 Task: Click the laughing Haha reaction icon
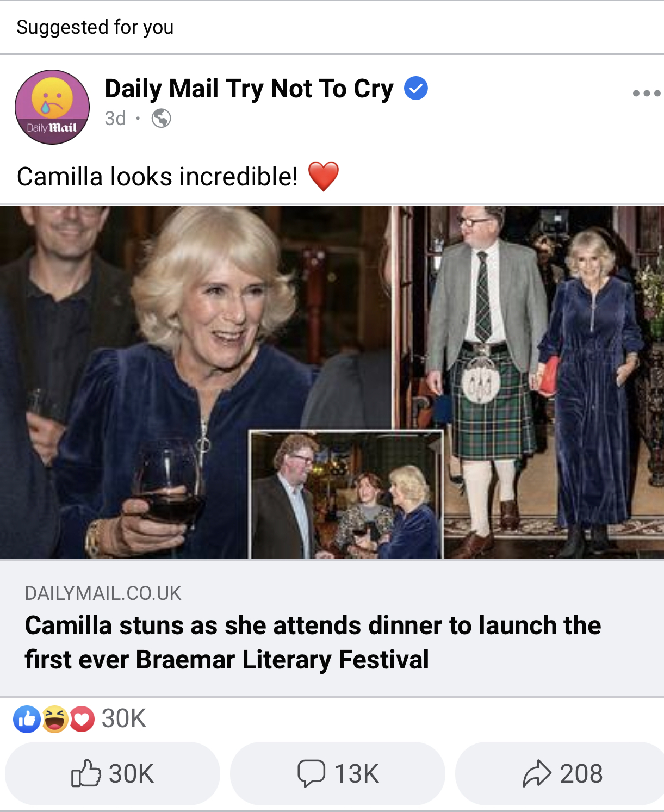point(55,719)
